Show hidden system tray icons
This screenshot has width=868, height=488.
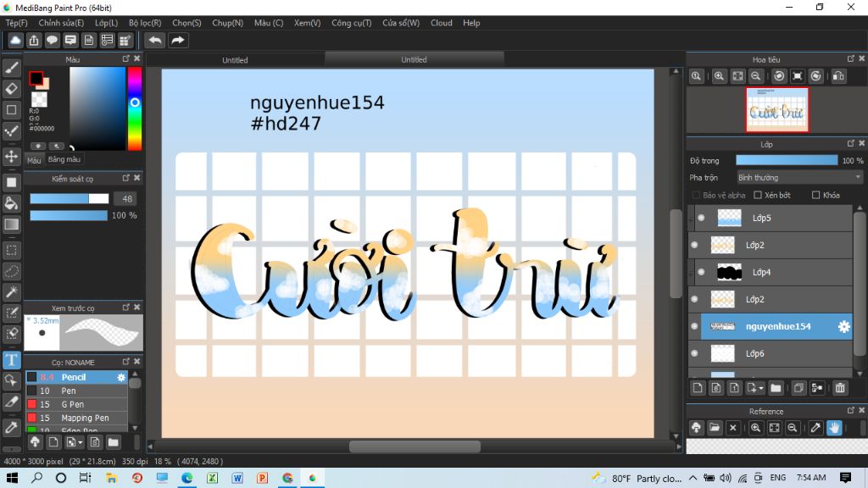(693, 478)
